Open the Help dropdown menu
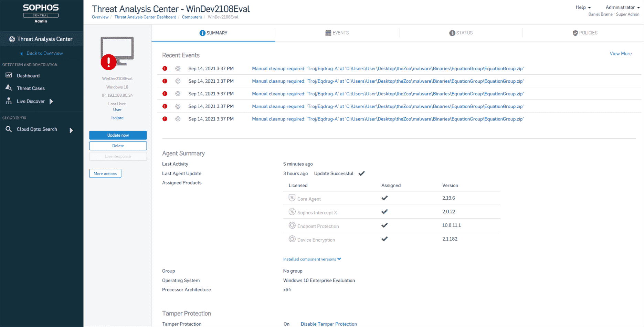The width and height of the screenshot is (644, 327). pos(583,7)
